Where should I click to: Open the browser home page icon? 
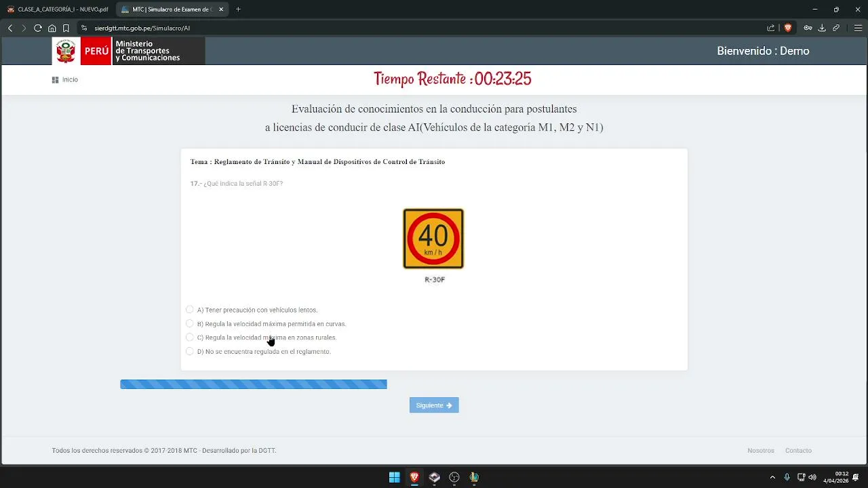click(x=52, y=28)
